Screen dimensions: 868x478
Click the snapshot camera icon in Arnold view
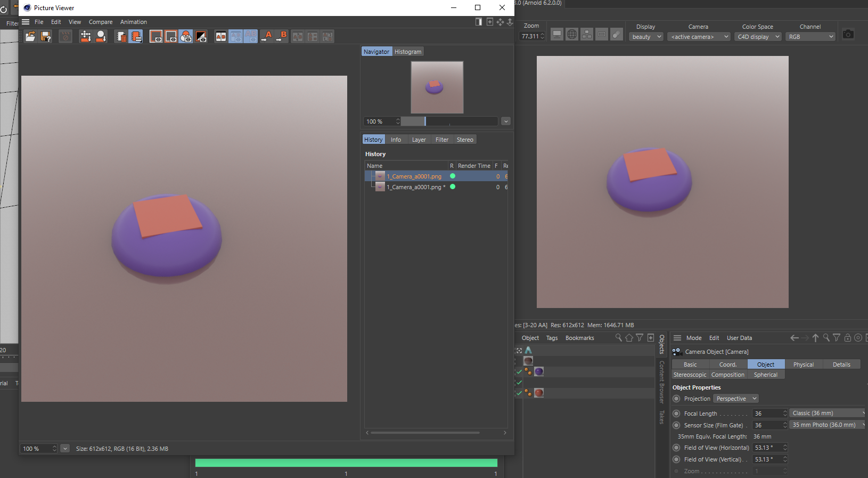click(x=848, y=34)
